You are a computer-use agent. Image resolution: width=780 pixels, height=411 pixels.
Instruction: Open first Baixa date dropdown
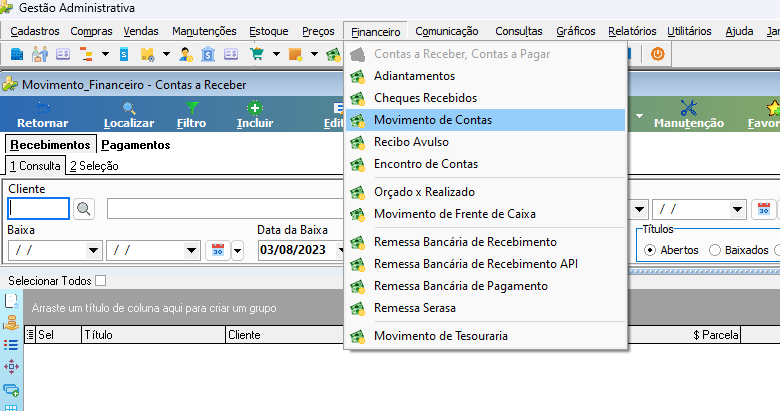[93, 250]
